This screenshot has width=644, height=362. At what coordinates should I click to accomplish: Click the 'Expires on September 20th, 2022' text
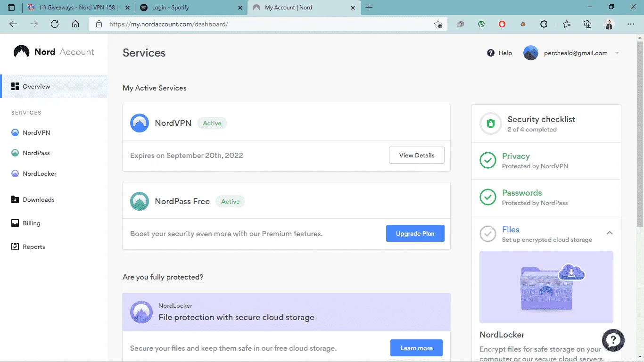[x=187, y=156]
